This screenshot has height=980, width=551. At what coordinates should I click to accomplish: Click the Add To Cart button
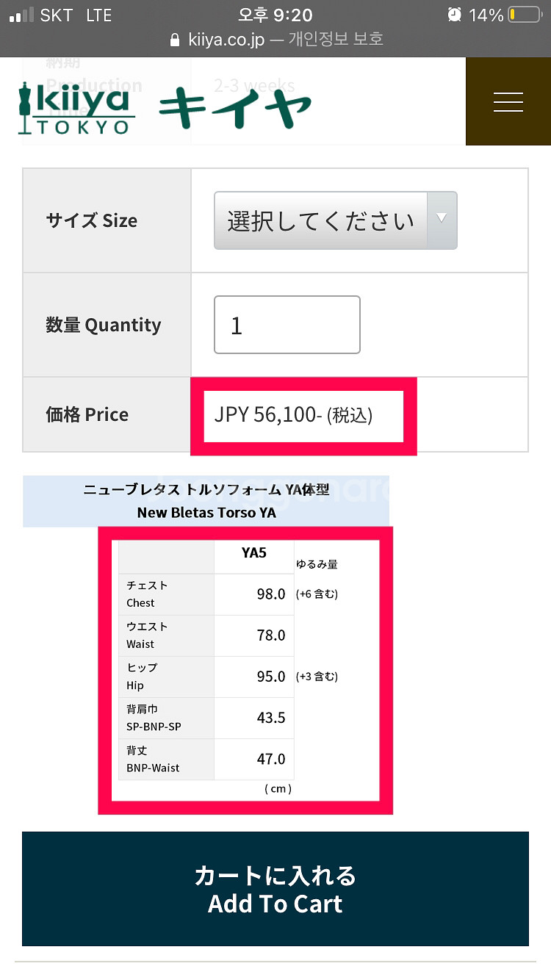[275, 888]
